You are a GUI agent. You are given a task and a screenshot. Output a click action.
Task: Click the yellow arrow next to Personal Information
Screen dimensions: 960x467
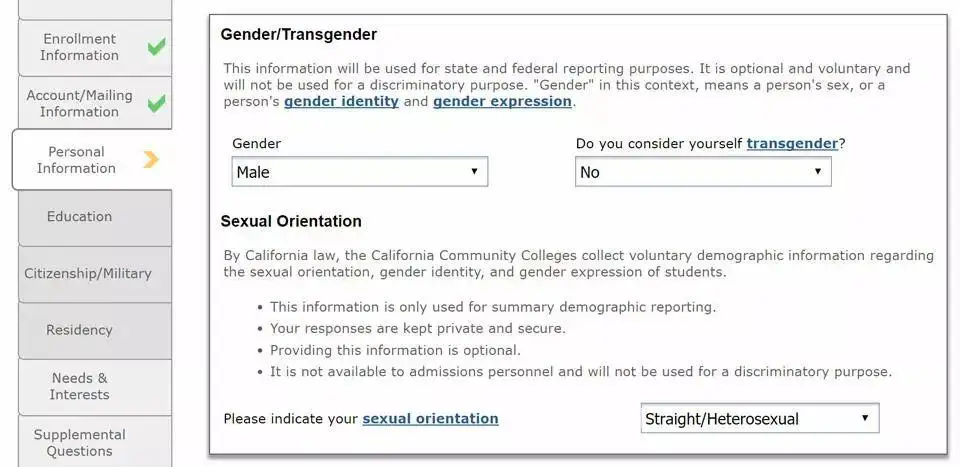[x=151, y=159]
